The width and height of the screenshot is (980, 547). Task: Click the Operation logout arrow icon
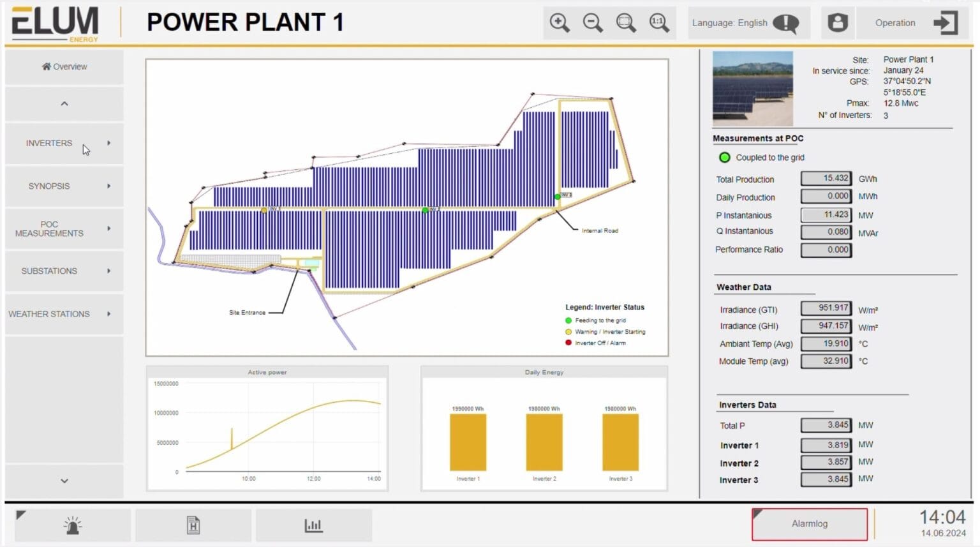click(x=946, y=22)
